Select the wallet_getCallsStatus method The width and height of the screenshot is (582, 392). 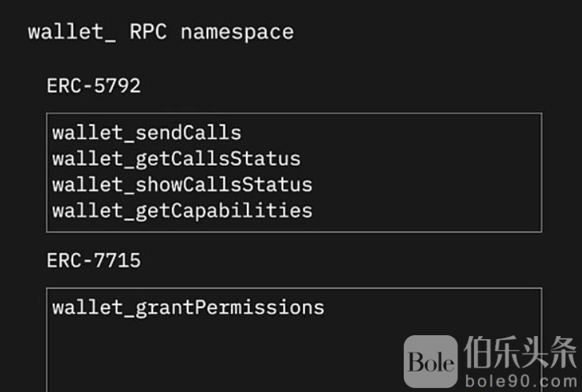click(x=177, y=159)
